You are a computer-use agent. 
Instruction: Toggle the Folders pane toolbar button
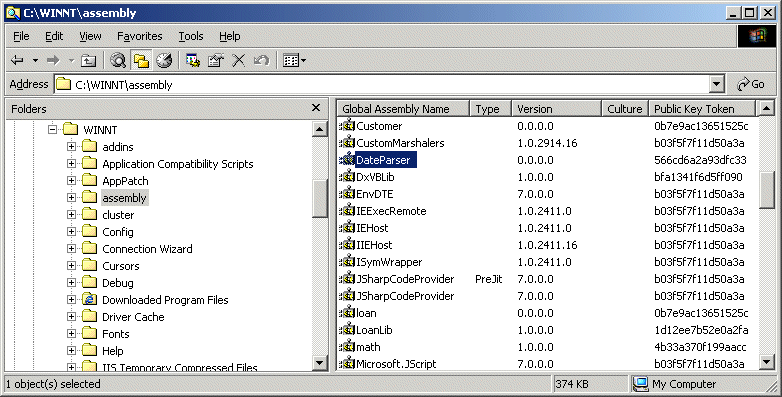click(142, 60)
